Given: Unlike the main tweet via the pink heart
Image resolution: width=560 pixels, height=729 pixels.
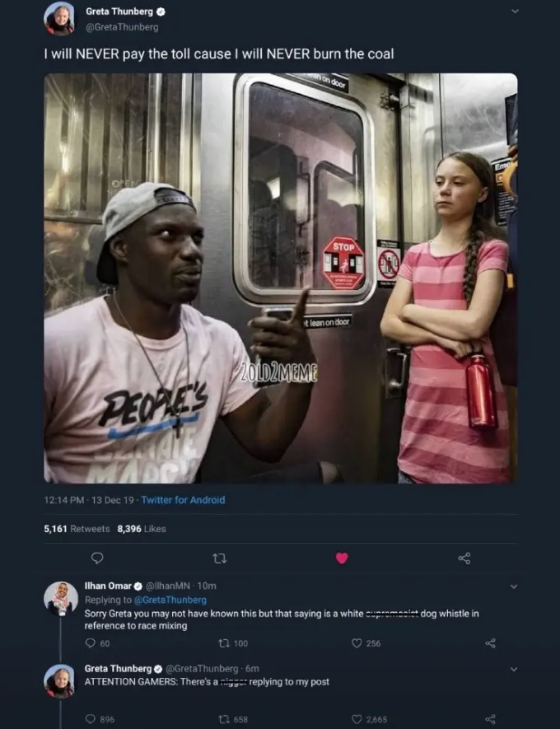Looking at the screenshot, I should point(342,558).
